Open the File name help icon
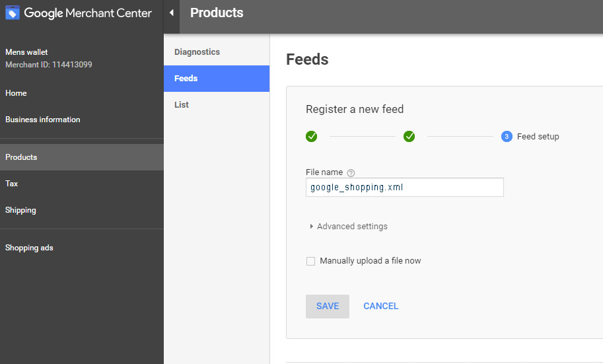Viewport: 603px width, 364px height. point(351,173)
